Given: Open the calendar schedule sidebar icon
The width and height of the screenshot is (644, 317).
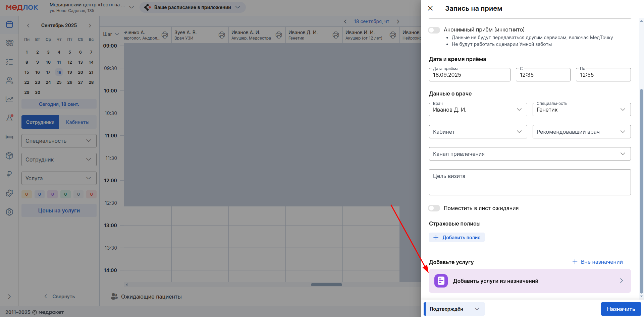Looking at the screenshot, I should tap(9, 24).
